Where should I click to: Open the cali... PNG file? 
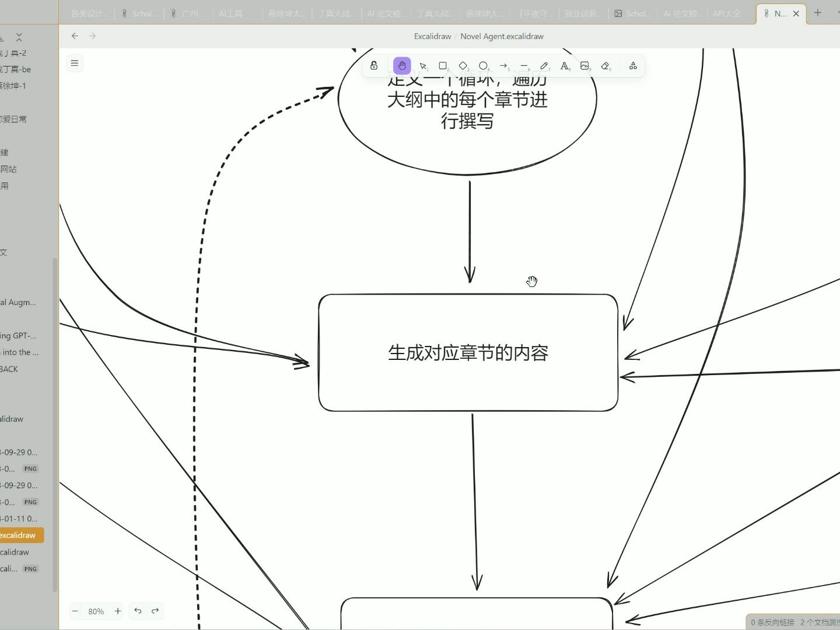coord(19,569)
